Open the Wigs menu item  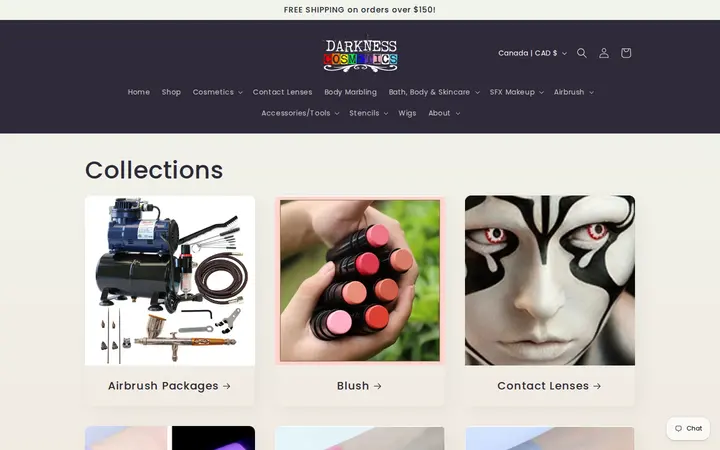407,113
